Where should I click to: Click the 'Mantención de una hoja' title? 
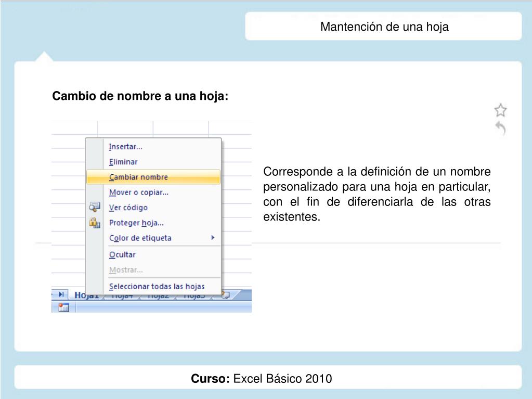[384, 27]
